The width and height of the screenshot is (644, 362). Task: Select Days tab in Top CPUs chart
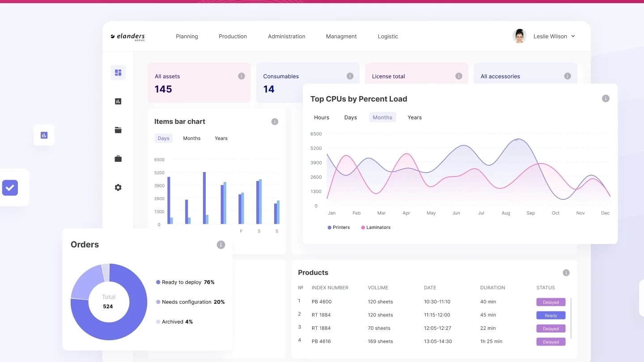(x=351, y=118)
